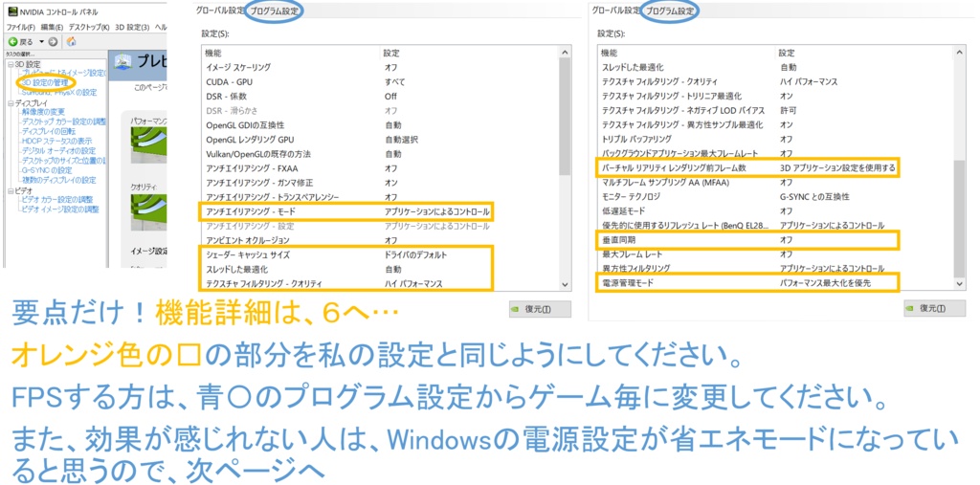Image resolution: width=980 pixels, height=485 pixels.
Task: Open デジタル オーディオの設定 tree item
Action: click(x=58, y=150)
